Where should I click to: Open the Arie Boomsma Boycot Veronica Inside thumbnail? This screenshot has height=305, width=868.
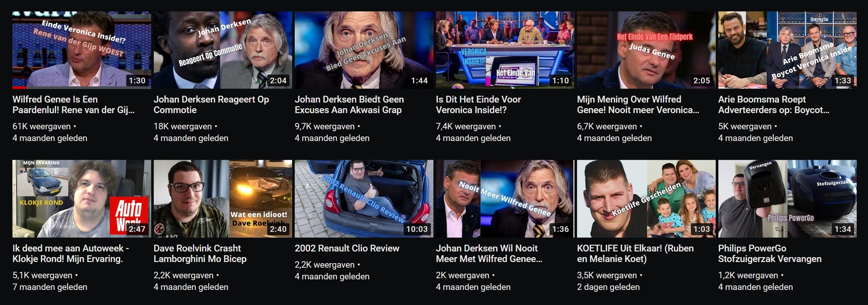(x=787, y=50)
